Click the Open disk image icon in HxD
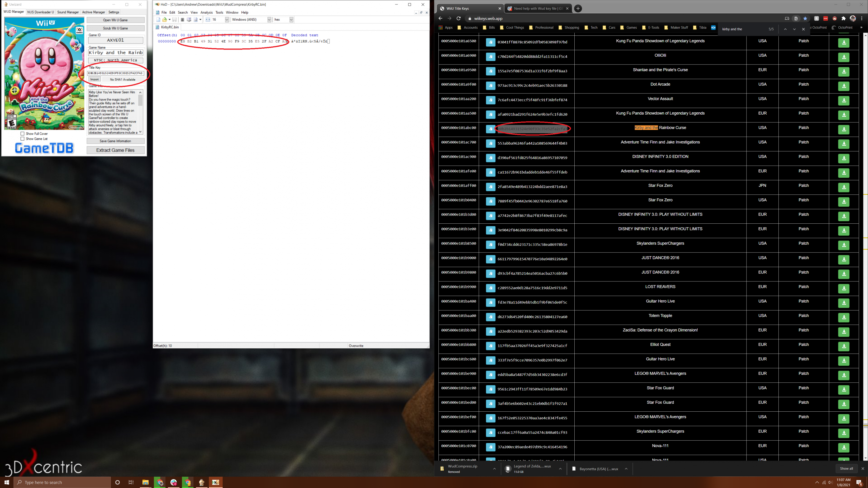Viewport: 868px width, 488px height. coord(195,20)
